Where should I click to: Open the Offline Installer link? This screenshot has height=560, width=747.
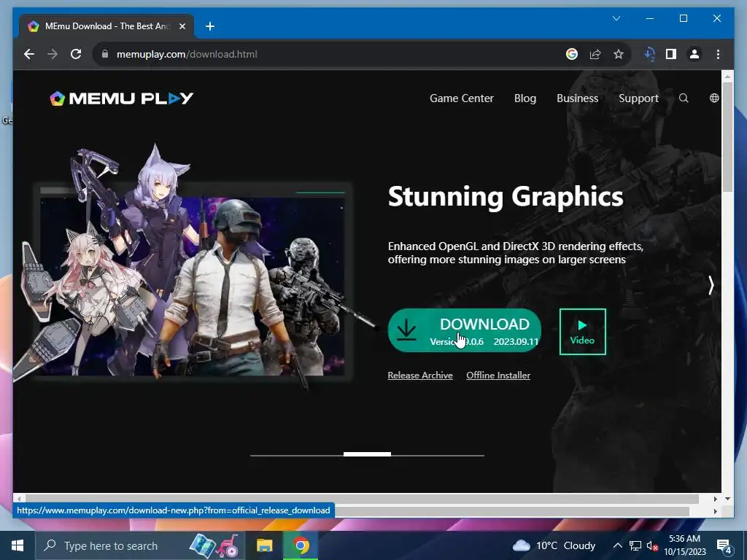tap(498, 376)
